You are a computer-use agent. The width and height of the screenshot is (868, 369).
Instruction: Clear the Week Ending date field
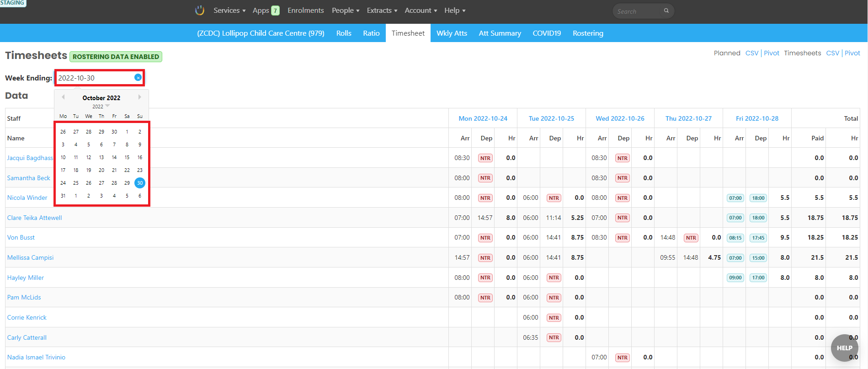[x=138, y=78]
